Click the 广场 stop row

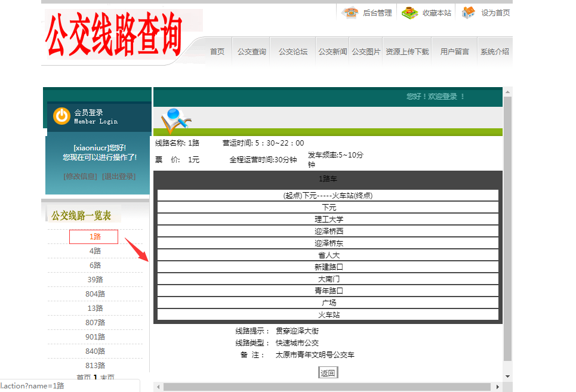coord(328,303)
